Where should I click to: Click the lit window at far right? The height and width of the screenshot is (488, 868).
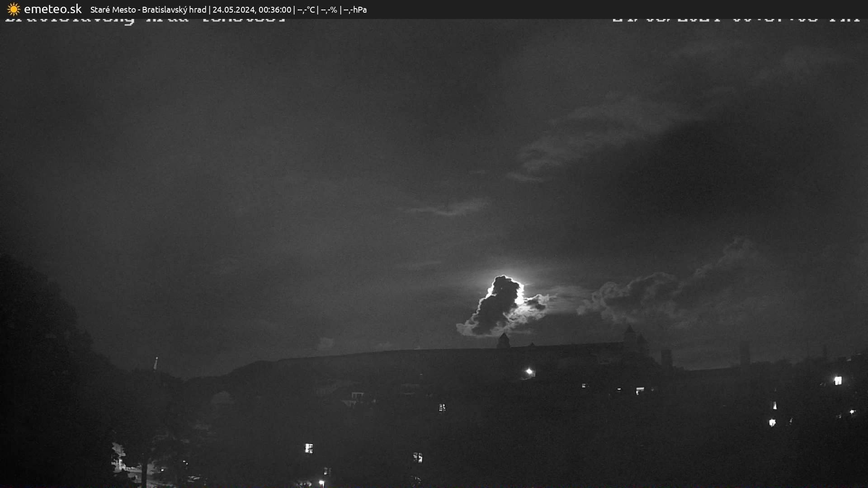pyautogui.click(x=838, y=380)
